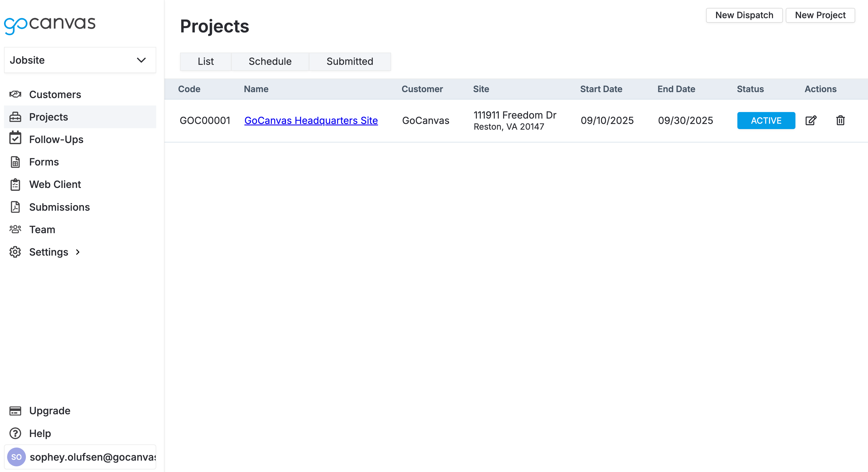Click the Site column header

click(x=481, y=89)
